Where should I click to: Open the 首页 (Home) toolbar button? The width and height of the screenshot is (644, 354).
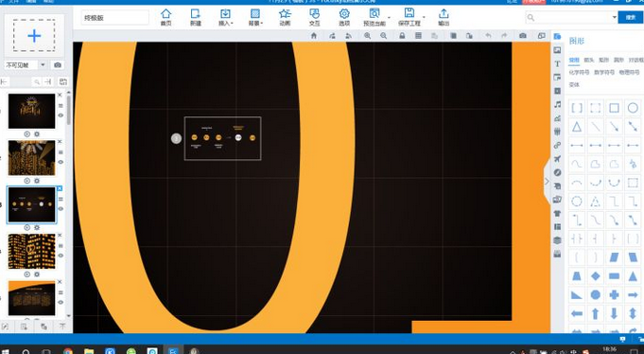tap(165, 17)
